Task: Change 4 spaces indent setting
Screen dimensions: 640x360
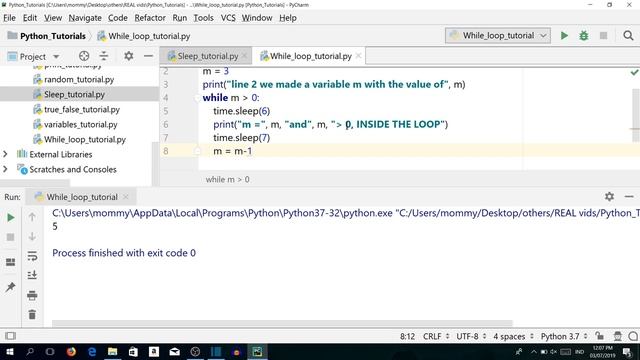Action: pyautogui.click(x=513, y=336)
